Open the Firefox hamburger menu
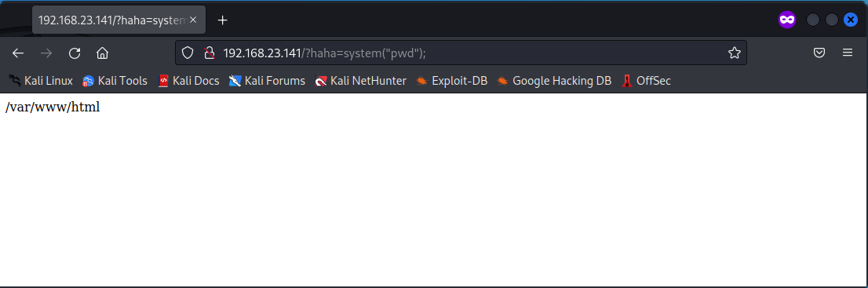This screenshot has width=868, height=288. tap(847, 53)
